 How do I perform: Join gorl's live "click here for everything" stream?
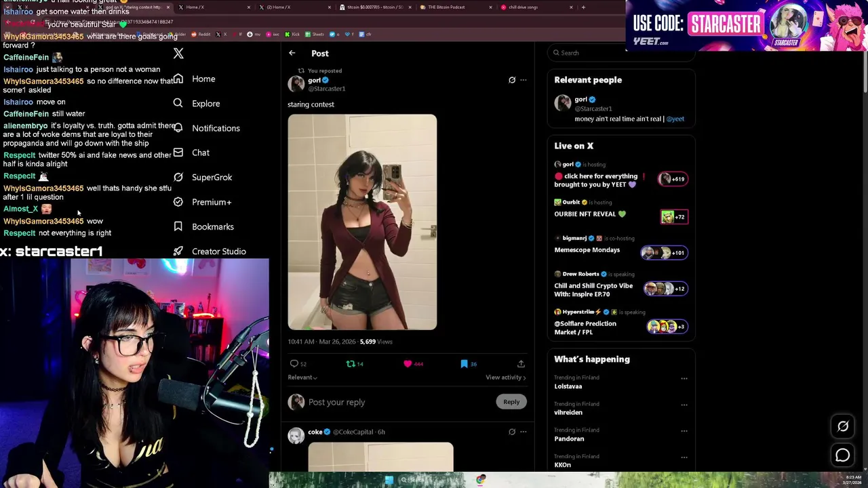pos(601,180)
